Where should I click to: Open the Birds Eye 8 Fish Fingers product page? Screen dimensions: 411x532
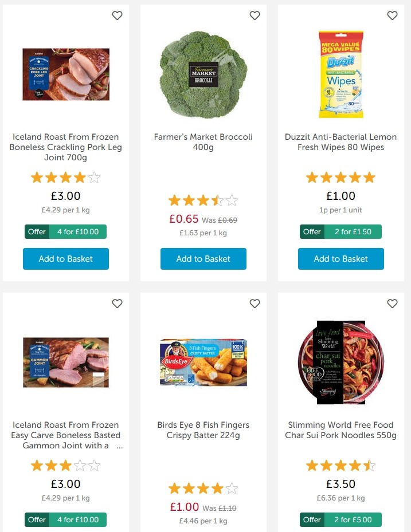pos(203,430)
